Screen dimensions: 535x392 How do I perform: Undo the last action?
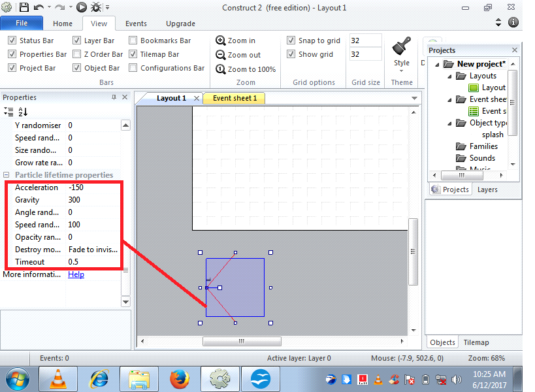[x=38, y=7]
